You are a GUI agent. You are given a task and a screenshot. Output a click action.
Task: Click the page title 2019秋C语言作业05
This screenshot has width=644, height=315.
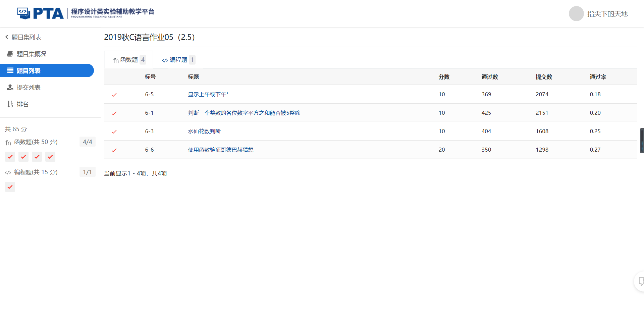(149, 37)
